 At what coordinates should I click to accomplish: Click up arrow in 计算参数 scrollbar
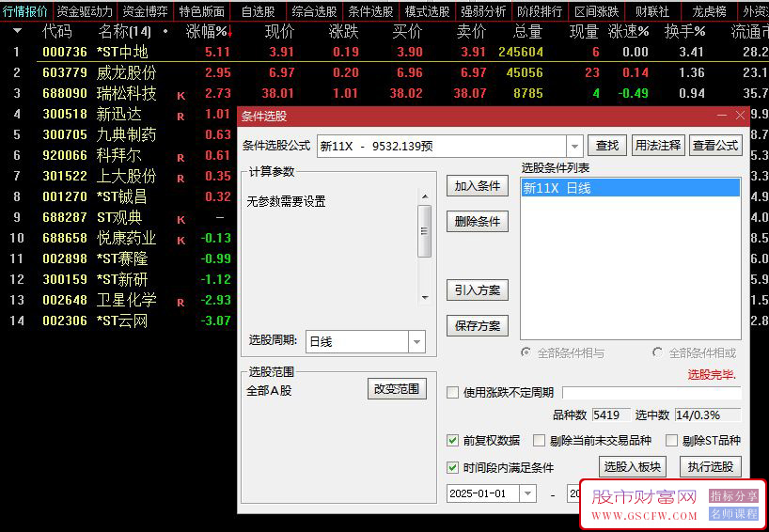click(425, 196)
